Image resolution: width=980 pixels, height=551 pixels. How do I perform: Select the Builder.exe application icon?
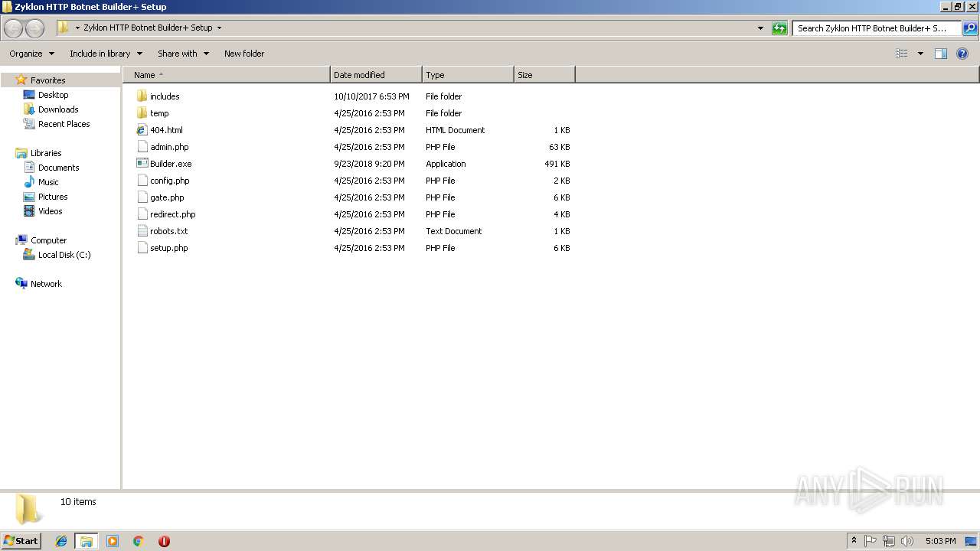pyautogui.click(x=142, y=164)
